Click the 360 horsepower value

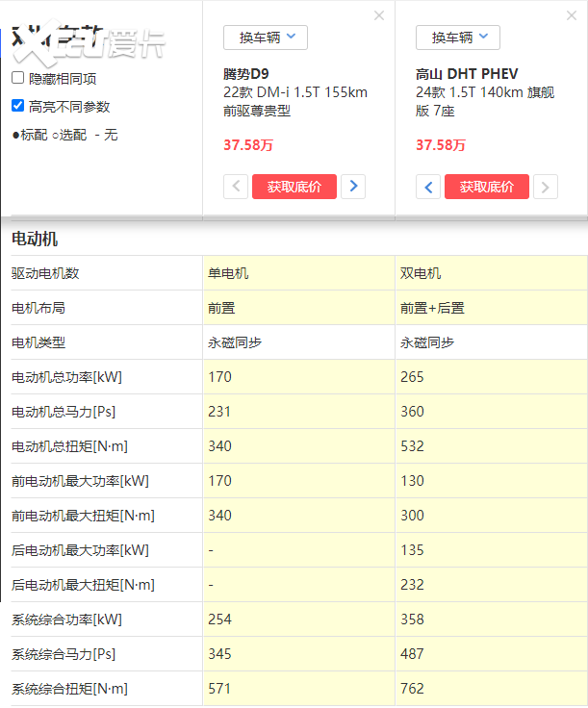point(412,412)
